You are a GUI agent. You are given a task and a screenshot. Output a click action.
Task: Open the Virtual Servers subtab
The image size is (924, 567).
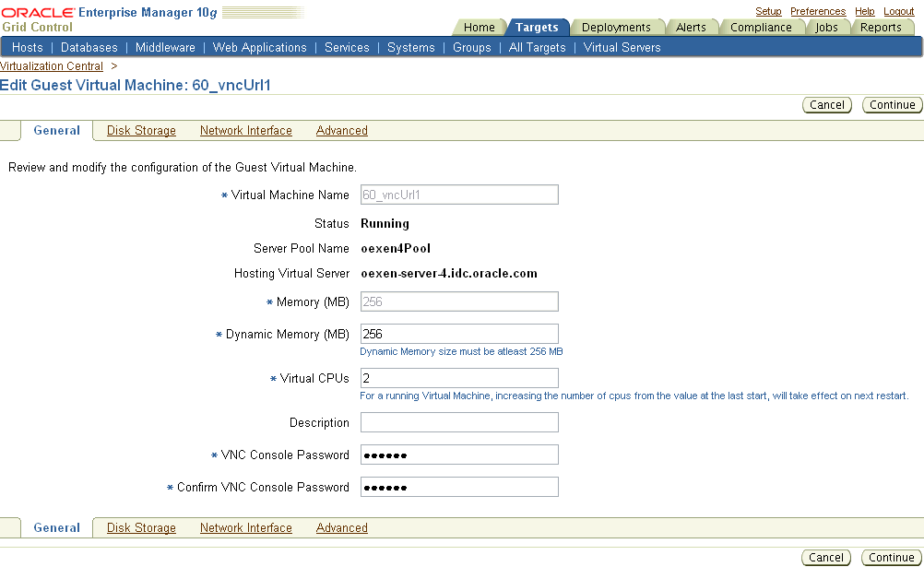click(x=622, y=47)
